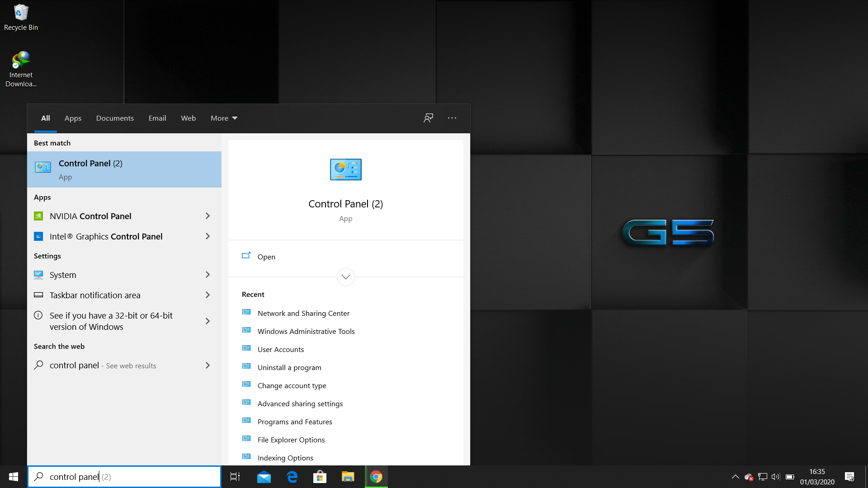Image resolution: width=868 pixels, height=488 pixels.
Task: Click the taskbar search input box
Action: click(x=124, y=477)
